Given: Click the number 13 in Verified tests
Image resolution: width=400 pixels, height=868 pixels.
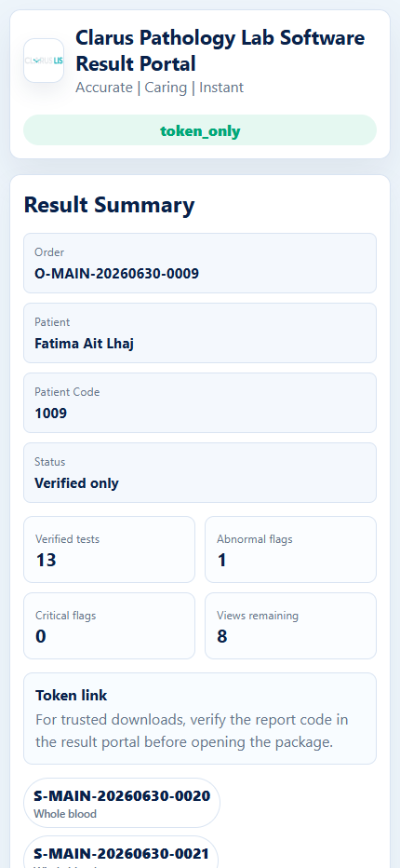Looking at the screenshot, I should coord(46,561).
